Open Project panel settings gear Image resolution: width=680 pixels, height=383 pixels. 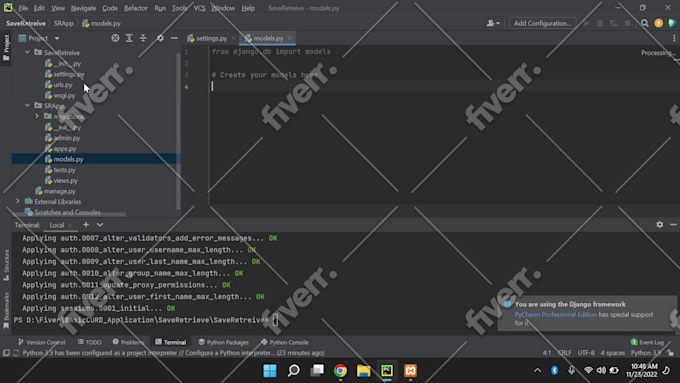click(x=160, y=38)
